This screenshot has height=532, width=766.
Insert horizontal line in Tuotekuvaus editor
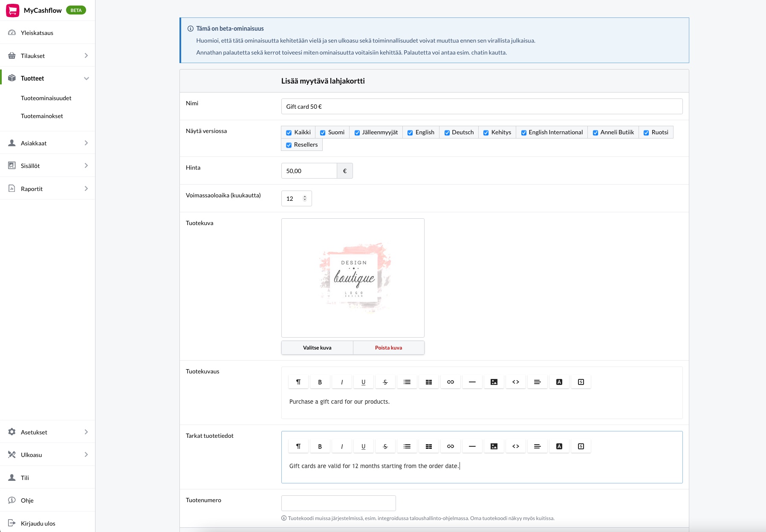point(472,382)
